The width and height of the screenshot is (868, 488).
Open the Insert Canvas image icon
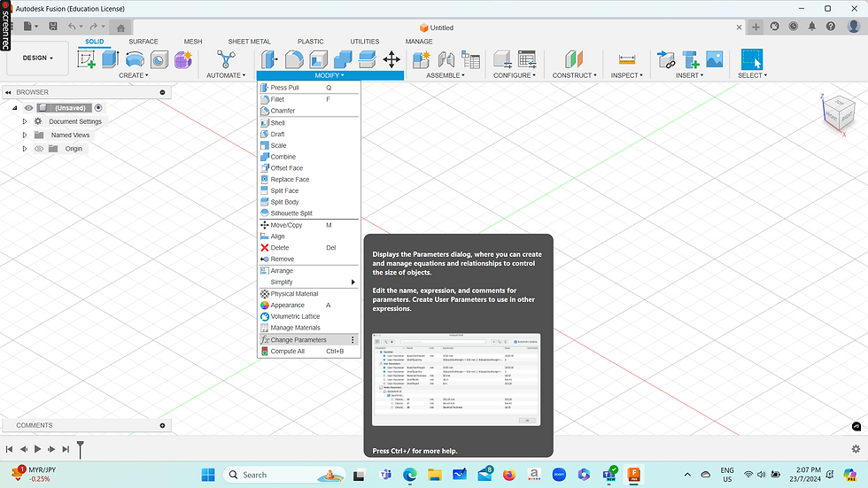tap(714, 59)
